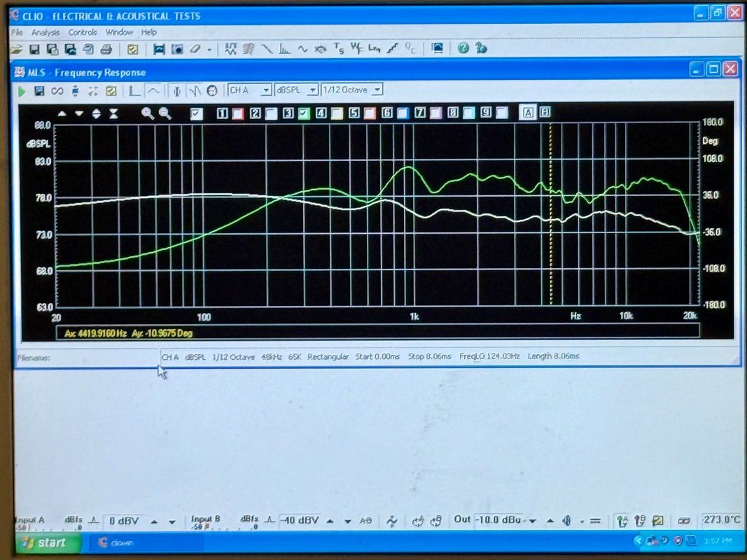Open the Controls menu
747x560 pixels.
83,32
